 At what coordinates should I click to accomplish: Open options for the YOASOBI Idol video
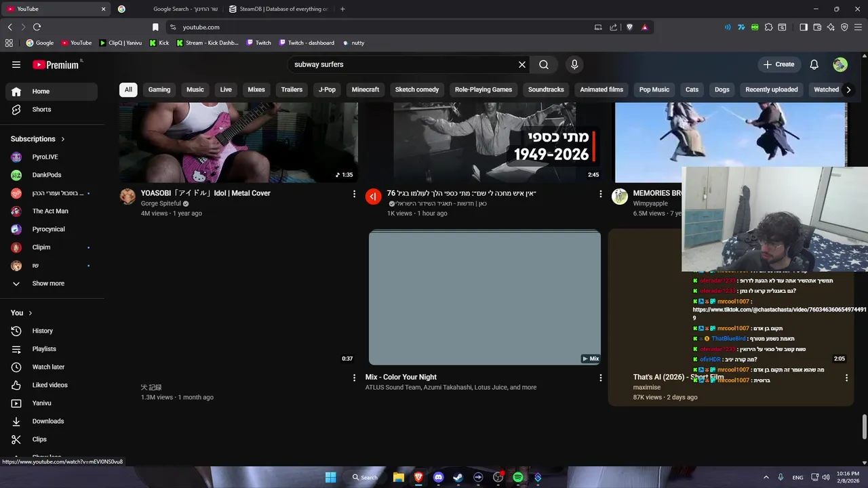click(x=354, y=194)
